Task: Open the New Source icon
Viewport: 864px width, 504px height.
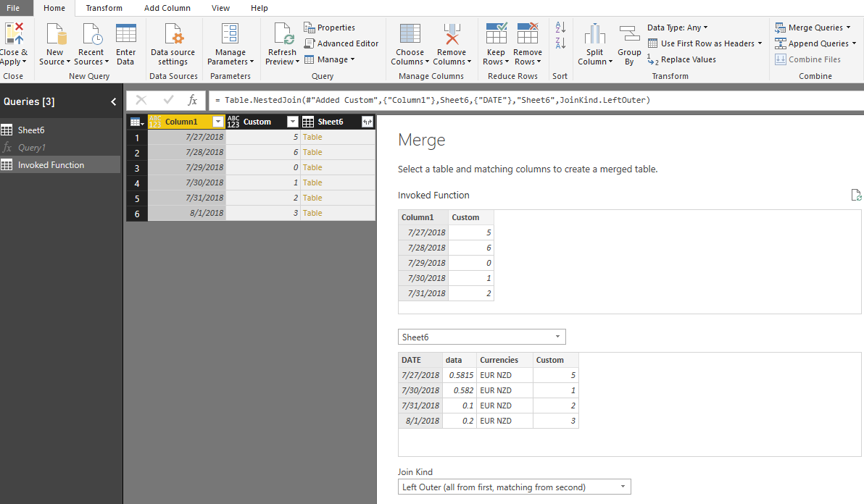Action: click(56, 34)
